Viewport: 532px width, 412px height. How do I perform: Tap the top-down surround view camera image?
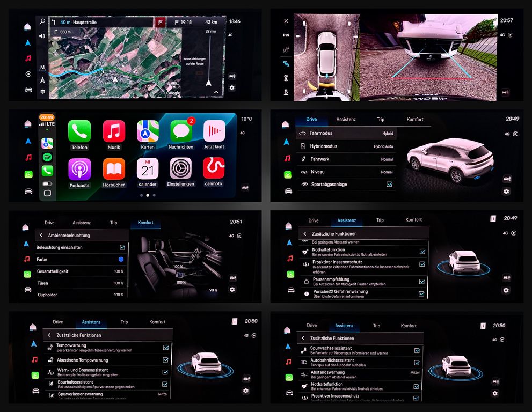coord(326,57)
